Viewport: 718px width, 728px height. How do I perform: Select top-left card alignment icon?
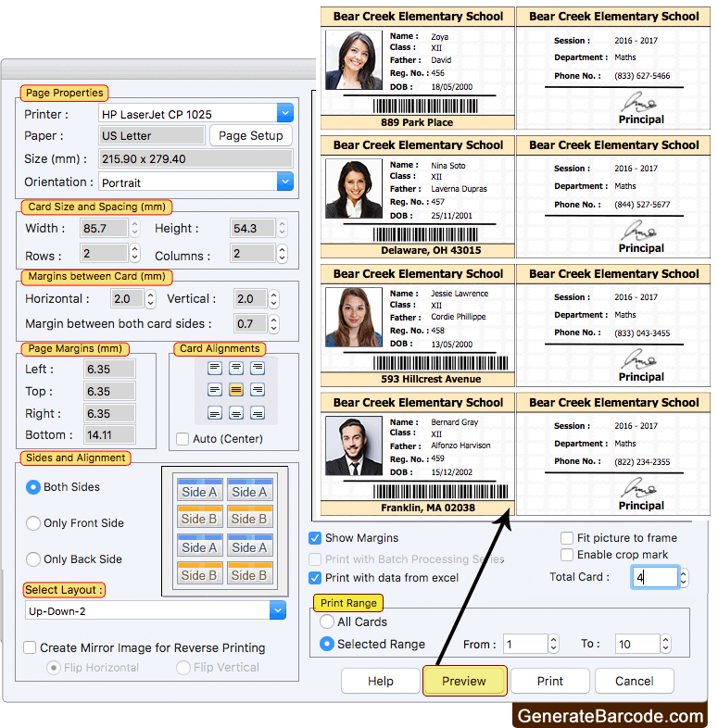coord(215,369)
